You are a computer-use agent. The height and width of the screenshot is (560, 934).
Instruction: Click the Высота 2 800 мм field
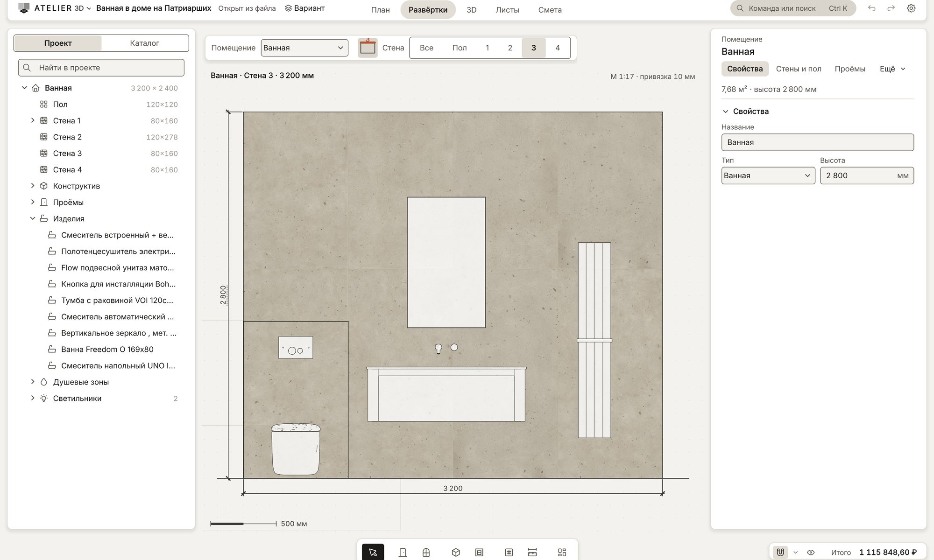867,175
